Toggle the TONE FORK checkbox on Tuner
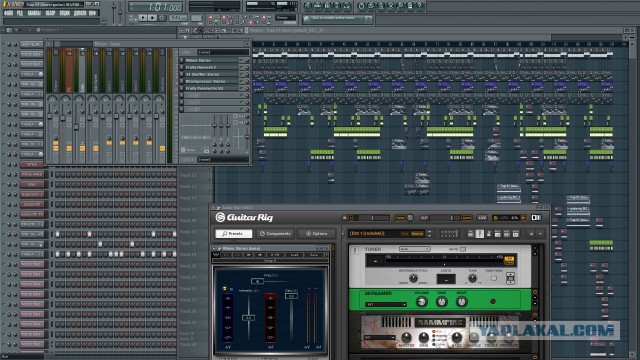The height and width of the screenshot is (360, 640). click(494, 278)
